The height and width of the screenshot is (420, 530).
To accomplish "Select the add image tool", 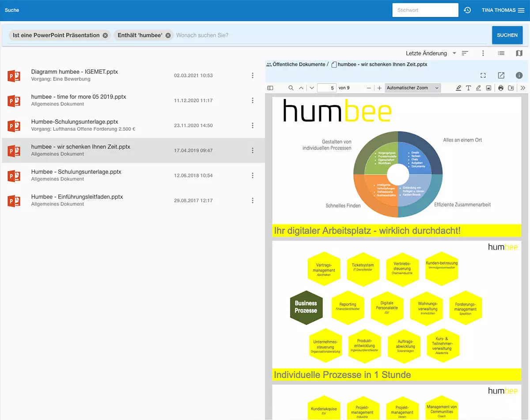I will pyautogui.click(x=488, y=88).
